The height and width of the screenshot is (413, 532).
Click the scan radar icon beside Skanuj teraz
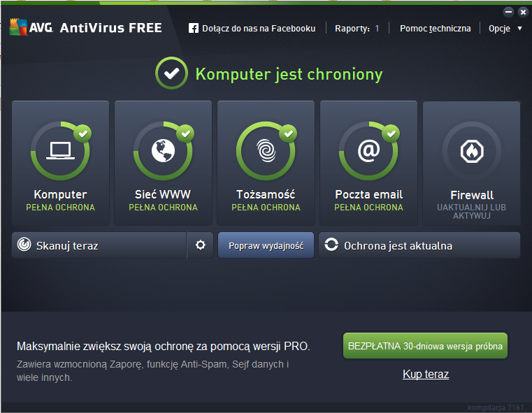24,244
